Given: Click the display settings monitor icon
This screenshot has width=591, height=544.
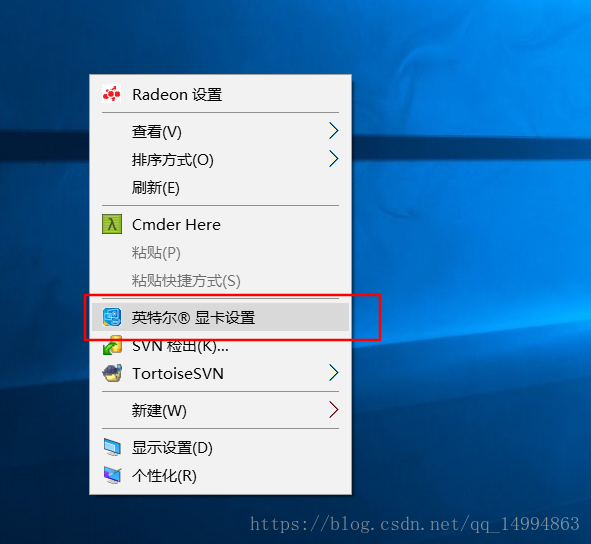Looking at the screenshot, I should (112, 447).
